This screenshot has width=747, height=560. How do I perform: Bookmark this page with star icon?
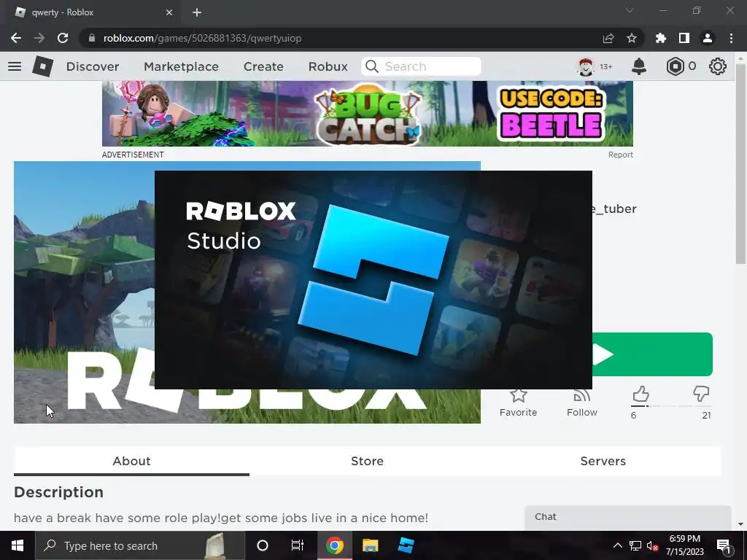click(631, 38)
